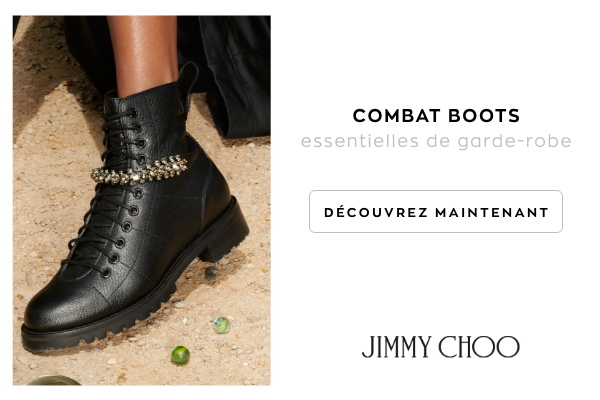This screenshot has width=600, height=400.
Task: Click the word CHOO in the logo
Action: (x=479, y=347)
